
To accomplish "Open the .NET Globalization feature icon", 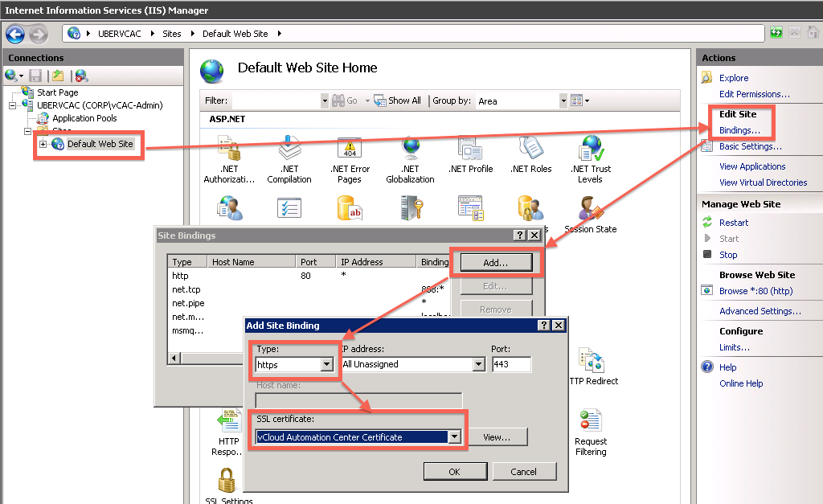I will [x=411, y=149].
